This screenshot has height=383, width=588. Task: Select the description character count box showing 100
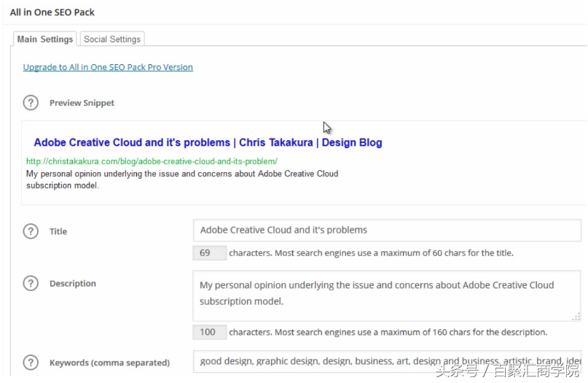(210, 333)
